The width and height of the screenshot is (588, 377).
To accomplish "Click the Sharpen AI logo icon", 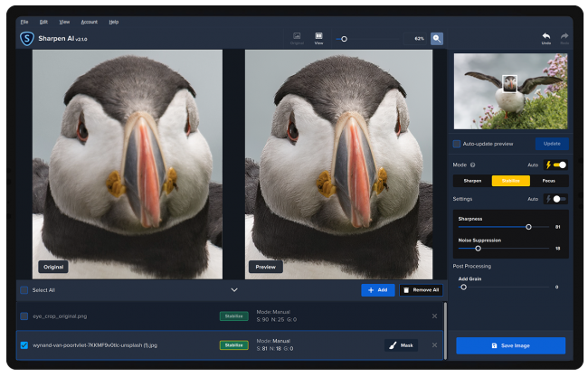I will 26,39.
